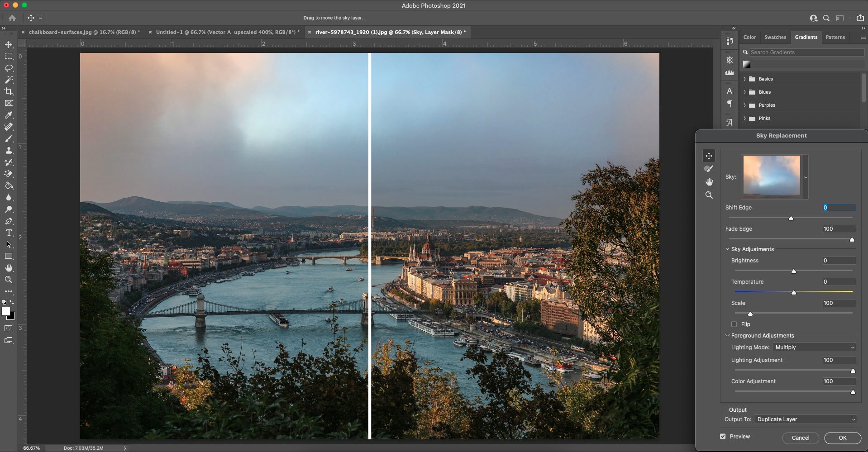Image resolution: width=868 pixels, height=452 pixels.
Task: Expand the Blues gradients folder
Action: [x=744, y=92]
